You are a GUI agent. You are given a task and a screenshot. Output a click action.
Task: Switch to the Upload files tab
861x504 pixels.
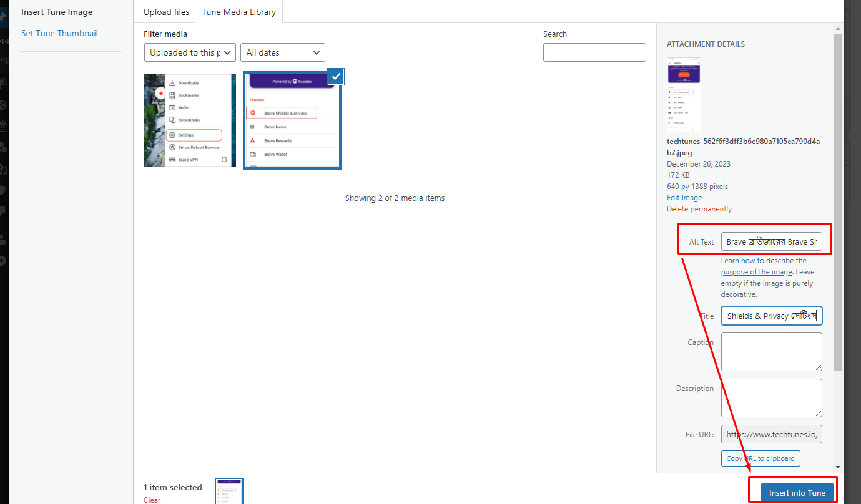[166, 12]
